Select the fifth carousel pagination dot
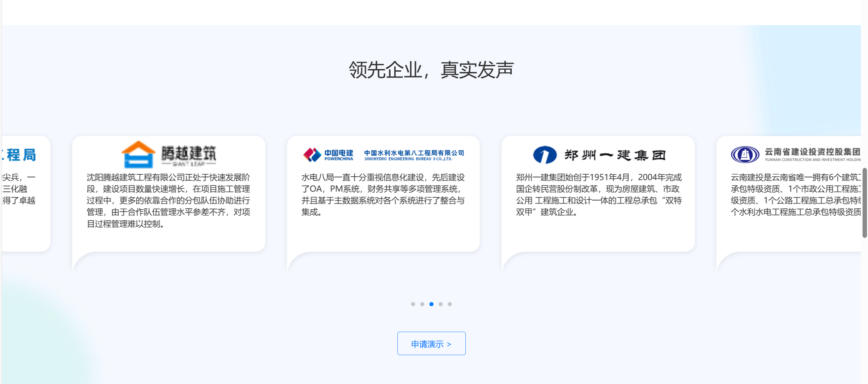868x384 pixels. point(449,304)
